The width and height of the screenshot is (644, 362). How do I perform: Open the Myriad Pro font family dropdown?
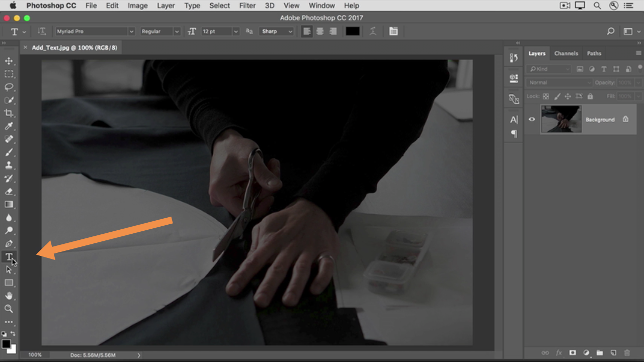(131, 31)
